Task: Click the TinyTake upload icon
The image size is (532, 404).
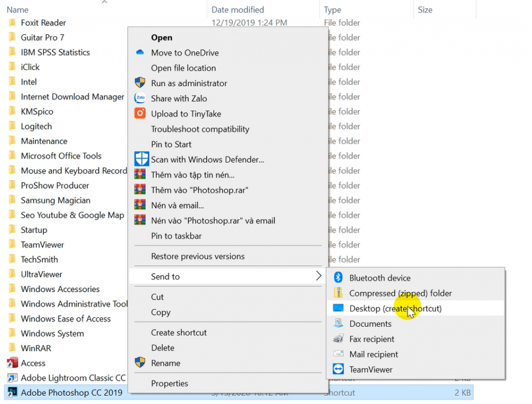Action: (140, 113)
